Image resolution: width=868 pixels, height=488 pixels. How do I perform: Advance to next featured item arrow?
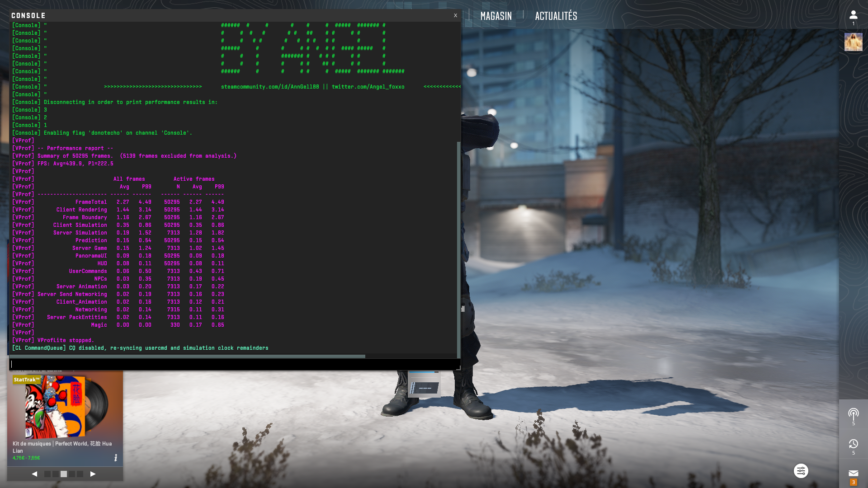pyautogui.click(x=93, y=474)
